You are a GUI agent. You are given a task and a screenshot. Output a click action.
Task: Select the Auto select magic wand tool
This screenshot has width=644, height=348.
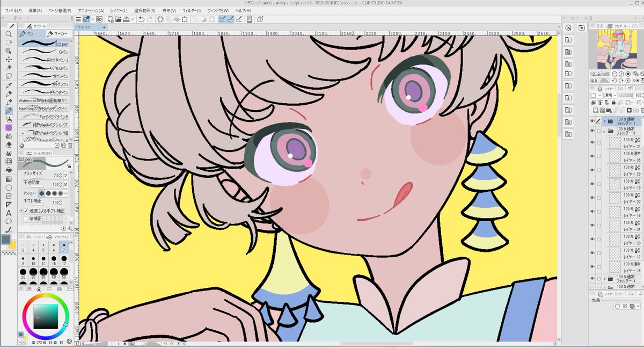(9, 68)
